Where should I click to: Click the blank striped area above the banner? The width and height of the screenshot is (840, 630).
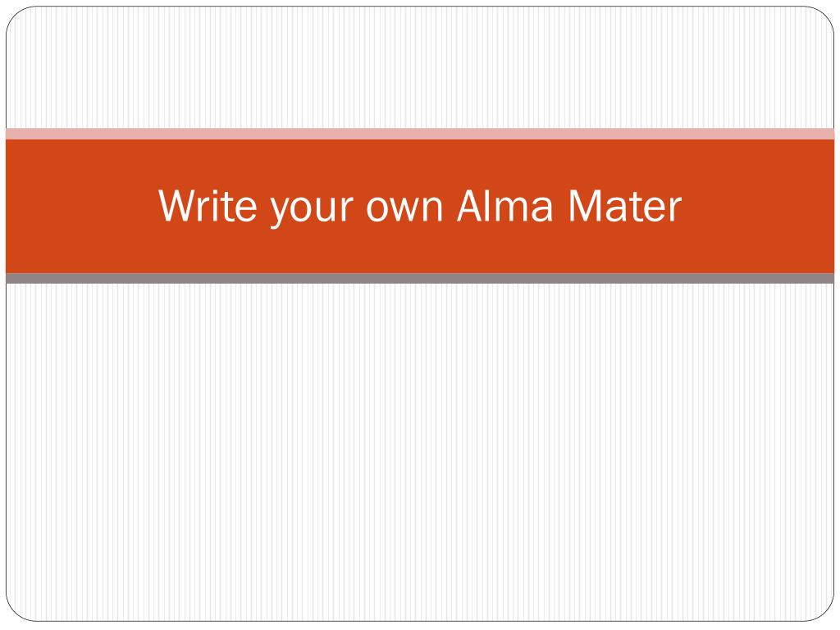pyautogui.click(x=420, y=69)
